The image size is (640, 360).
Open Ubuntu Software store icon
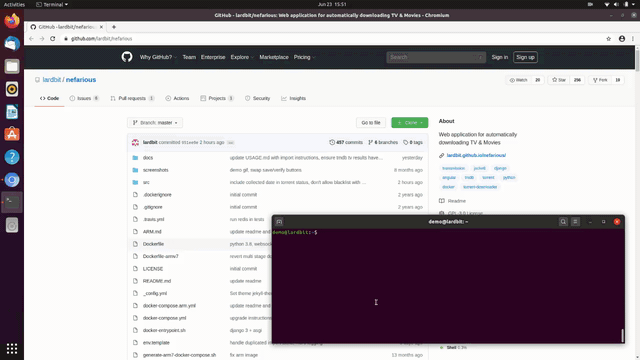coord(12,134)
